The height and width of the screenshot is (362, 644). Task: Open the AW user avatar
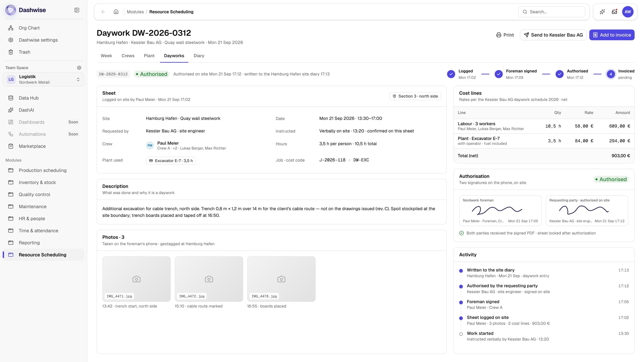point(628,12)
